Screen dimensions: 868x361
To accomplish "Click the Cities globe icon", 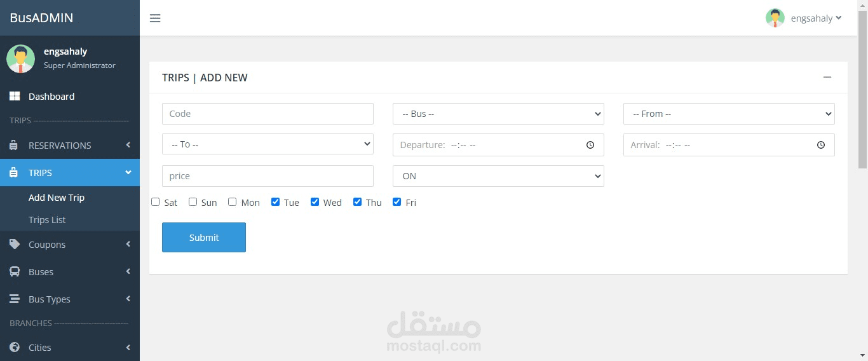I will click(x=15, y=347).
